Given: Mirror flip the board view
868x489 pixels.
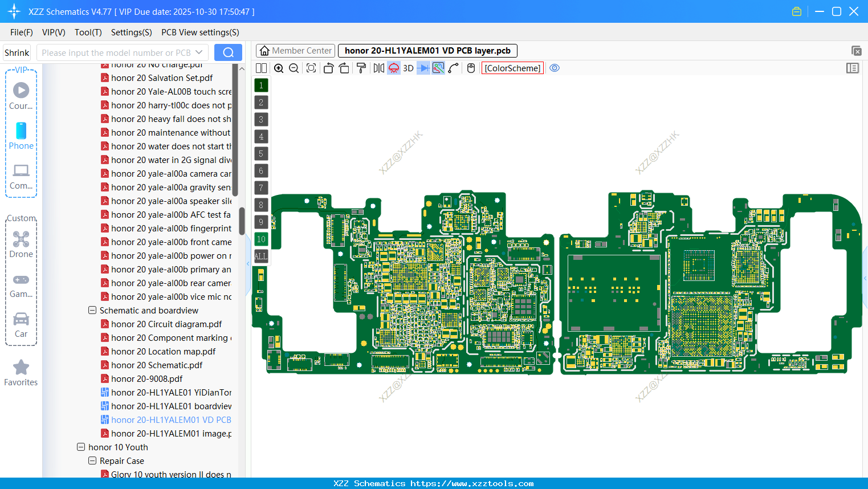Looking at the screenshot, I should click(x=378, y=68).
